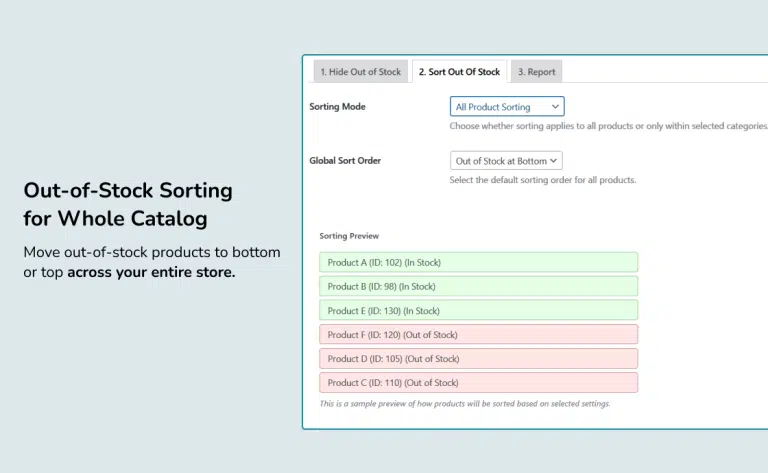Screen dimensions: 768x473
Task: Click the Sorting Mode label
Action: pos(337,107)
